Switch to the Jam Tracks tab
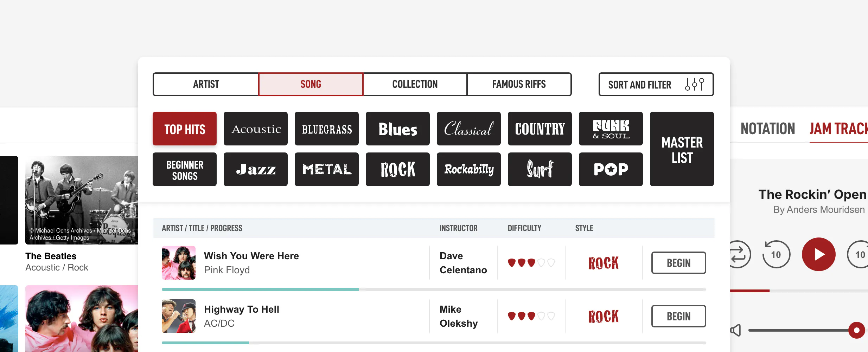The width and height of the screenshot is (868, 352). (x=838, y=129)
